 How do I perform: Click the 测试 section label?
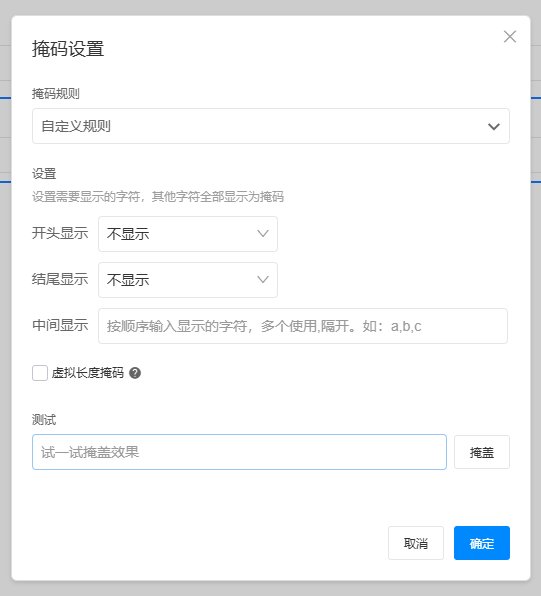click(44, 420)
